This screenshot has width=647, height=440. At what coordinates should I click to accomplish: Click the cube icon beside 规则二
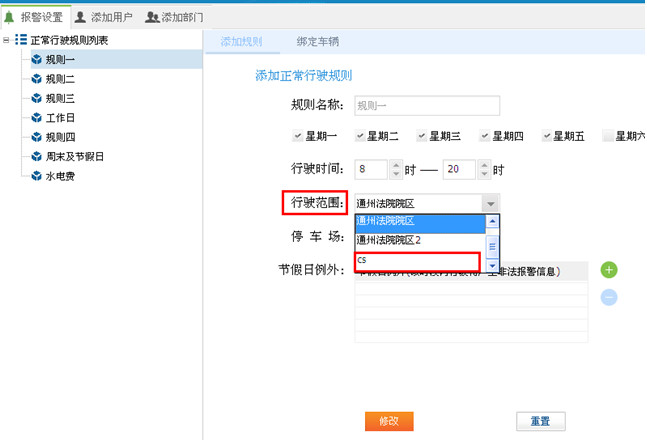click(x=37, y=79)
